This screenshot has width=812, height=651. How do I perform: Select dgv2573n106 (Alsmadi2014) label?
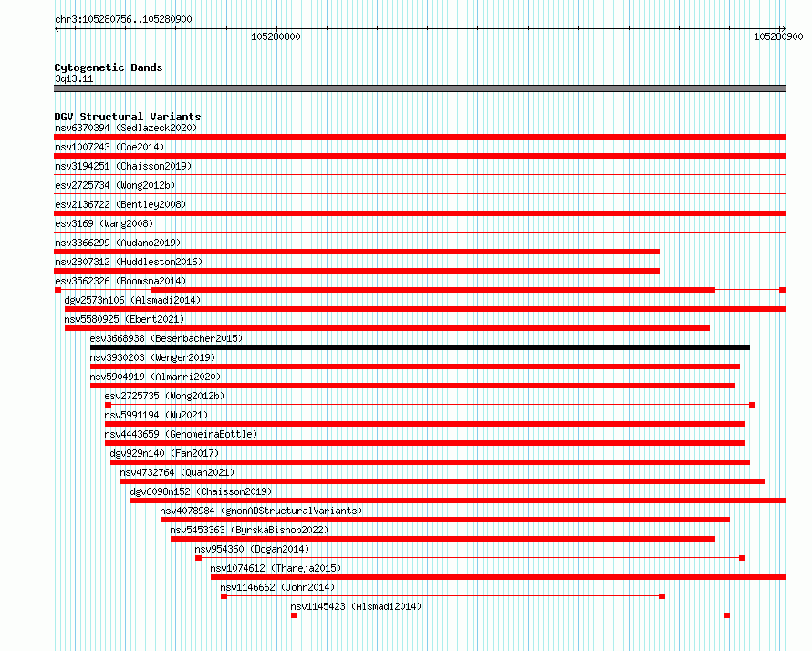click(x=132, y=300)
